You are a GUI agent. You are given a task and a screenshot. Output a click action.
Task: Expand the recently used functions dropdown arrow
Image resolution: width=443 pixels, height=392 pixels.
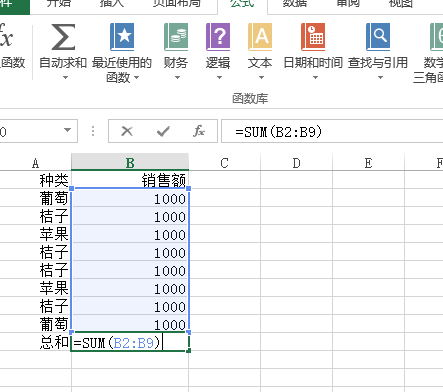tap(136, 78)
